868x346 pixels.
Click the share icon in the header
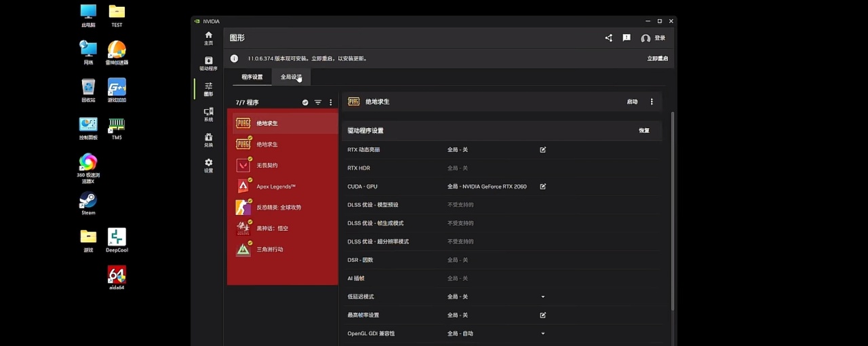point(608,38)
